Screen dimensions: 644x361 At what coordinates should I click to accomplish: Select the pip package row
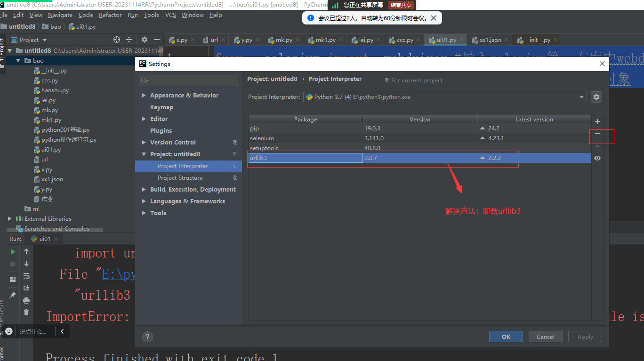[419, 128]
